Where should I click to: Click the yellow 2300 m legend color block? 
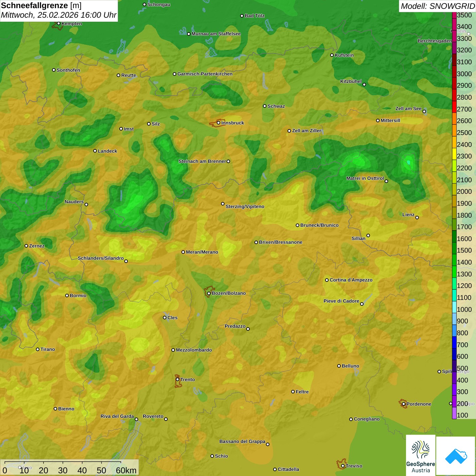click(x=454, y=154)
